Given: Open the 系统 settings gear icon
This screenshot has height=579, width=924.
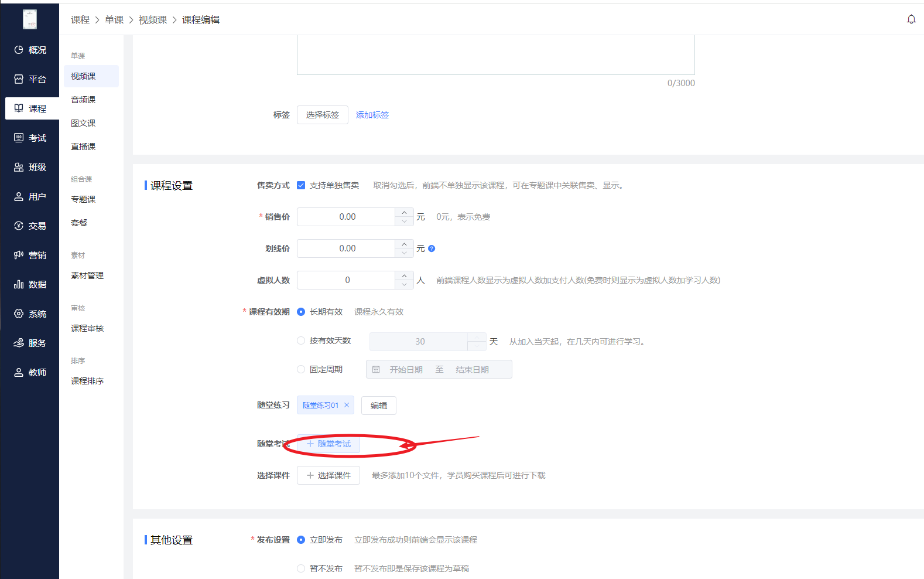Looking at the screenshot, I should (x=19, y=314).
